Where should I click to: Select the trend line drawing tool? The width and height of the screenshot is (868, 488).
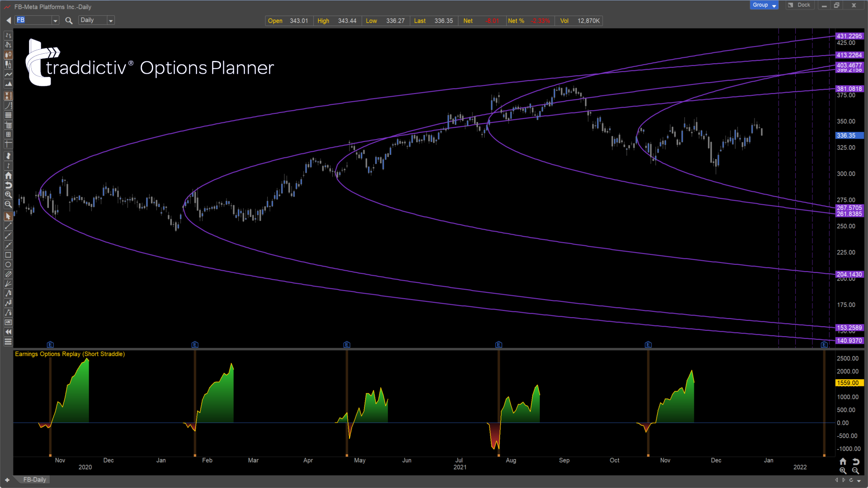pos(8,226)
